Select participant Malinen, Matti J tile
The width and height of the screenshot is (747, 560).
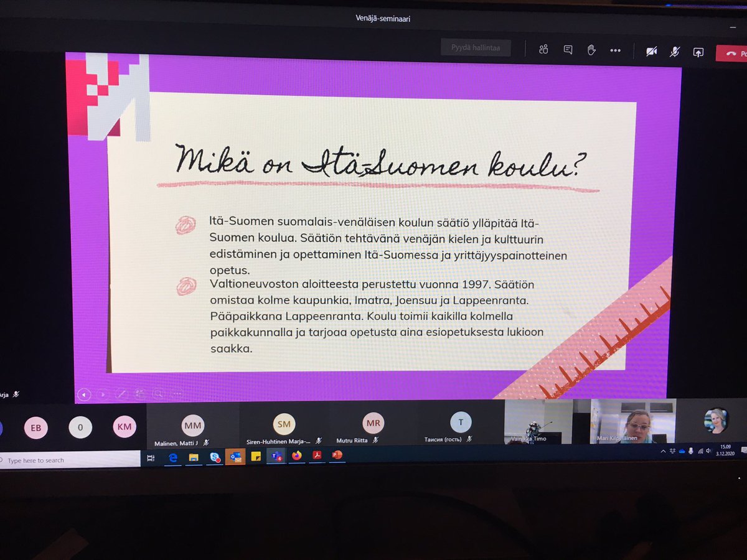pyautogui.click(x=193, y=426)
